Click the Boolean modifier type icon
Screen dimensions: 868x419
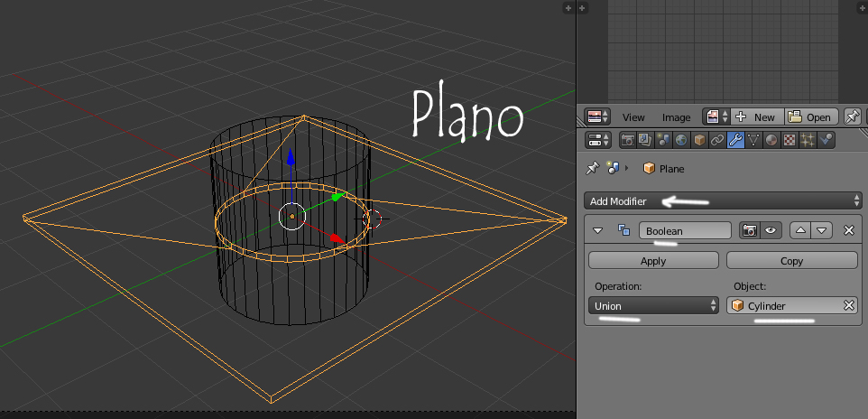click(x=623, y=230)
